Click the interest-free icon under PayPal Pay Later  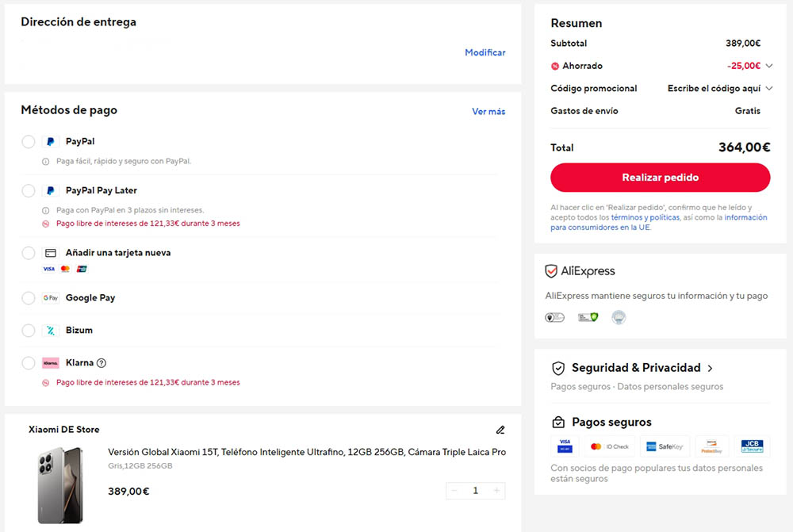click(45, 224)
